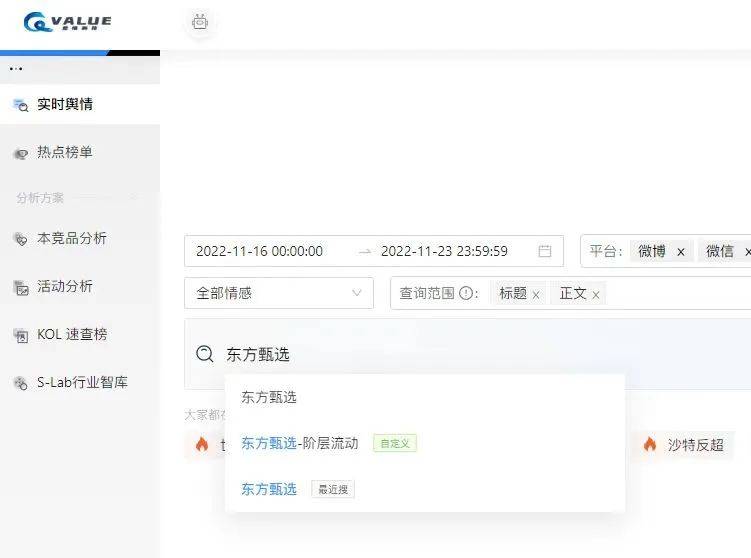The image size is (751, 558).
Task: Click the 热点榜单 sidebar icon
Action: click(21, 153)
